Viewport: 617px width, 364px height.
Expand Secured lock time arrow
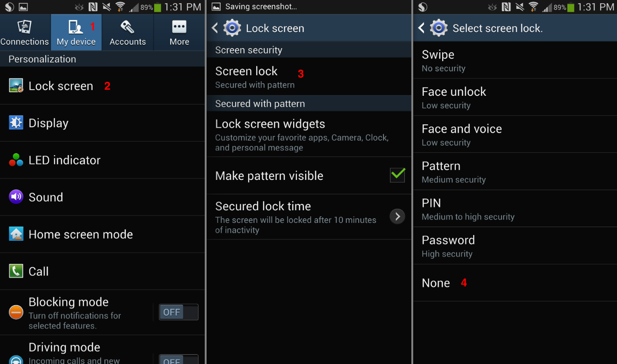point(397,216)
